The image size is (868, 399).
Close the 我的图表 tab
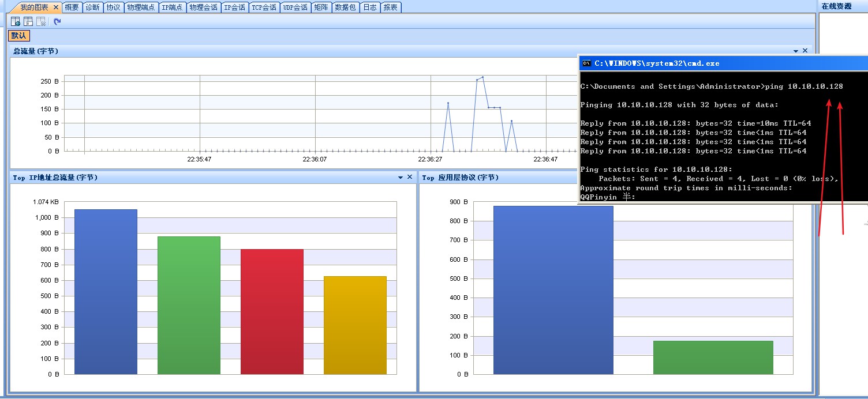56,7
